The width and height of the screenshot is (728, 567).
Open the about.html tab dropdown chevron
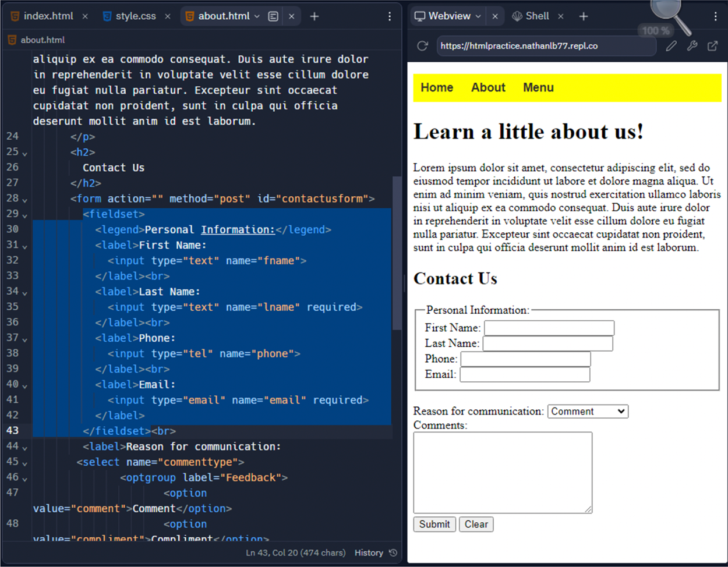coord(257,16)
